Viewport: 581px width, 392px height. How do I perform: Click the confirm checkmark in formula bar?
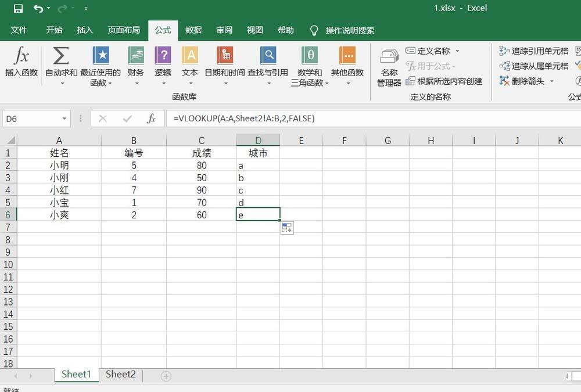127,118
